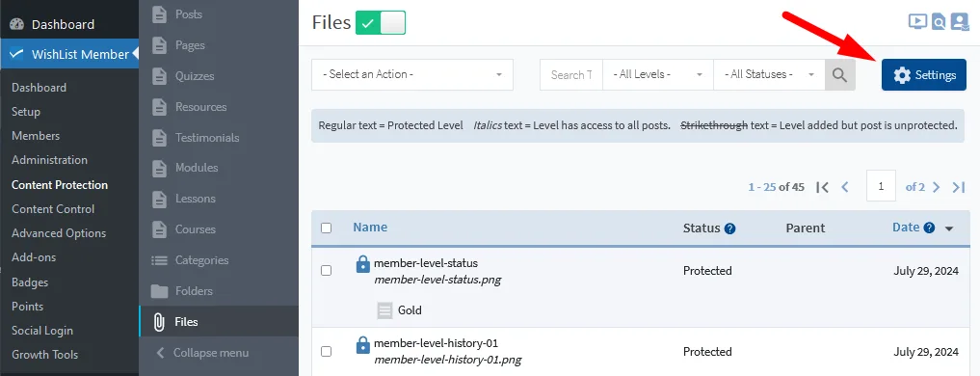Open Content Protection submenu item
The image size is (980, 376).
[60, 184]
